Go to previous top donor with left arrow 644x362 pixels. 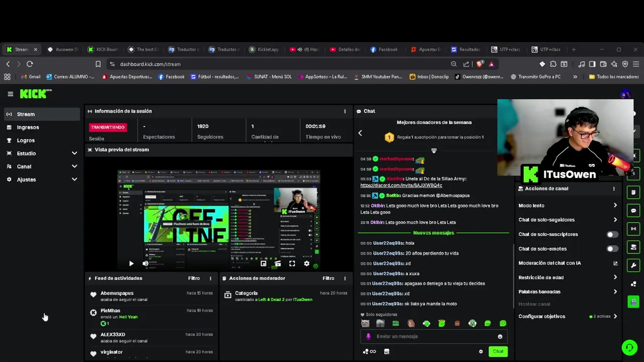point(360,133)
